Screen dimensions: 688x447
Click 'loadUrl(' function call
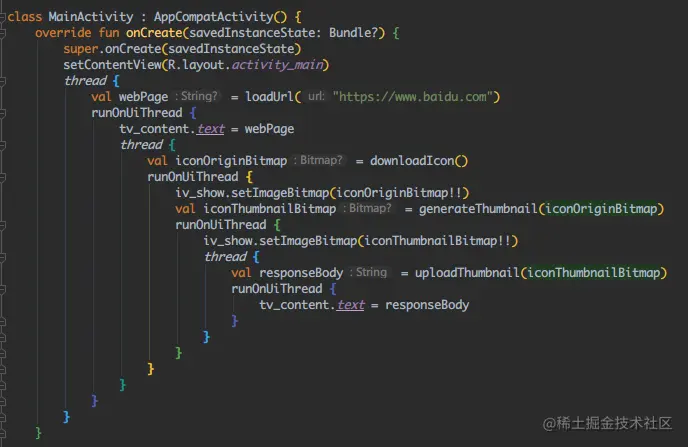click(x=273, y=97)
